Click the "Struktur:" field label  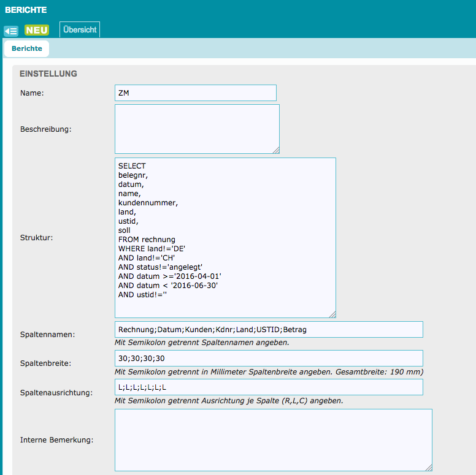tap(36, 237)
